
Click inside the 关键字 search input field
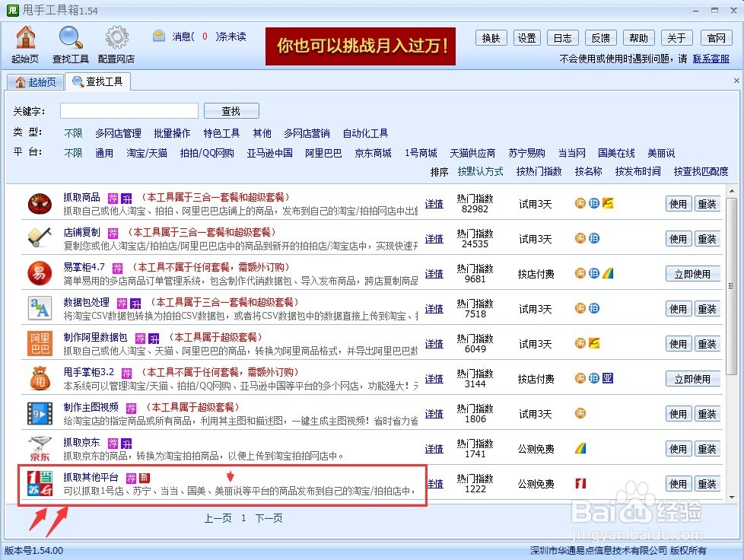click(128, 110)
